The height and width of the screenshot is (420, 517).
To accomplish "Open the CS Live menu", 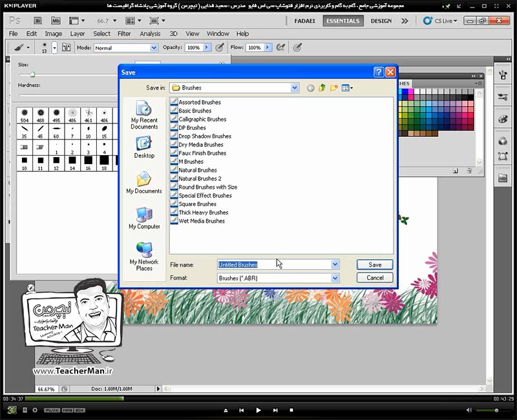I will pyautogui.click(x=441, y=21).
